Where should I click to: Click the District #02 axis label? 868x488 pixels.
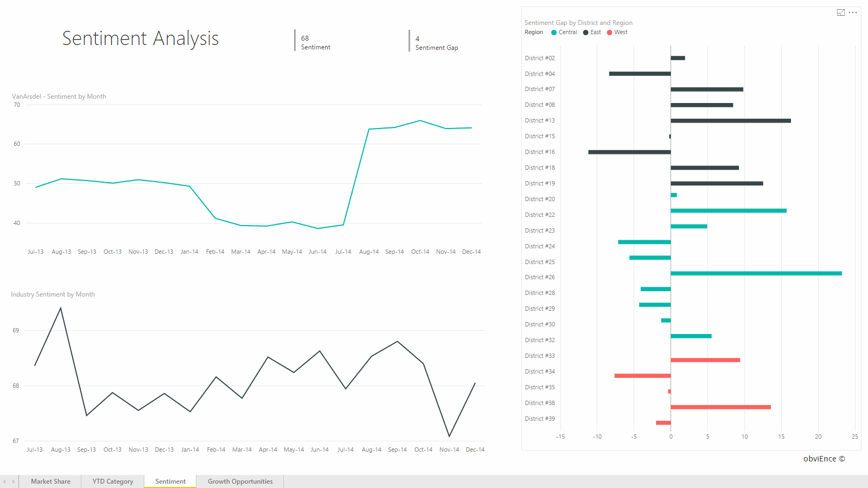[540, 58]
